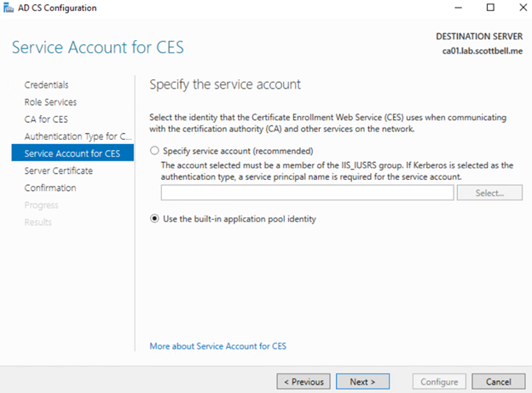Proceed by clicking the Next button

tap(362, 382)
